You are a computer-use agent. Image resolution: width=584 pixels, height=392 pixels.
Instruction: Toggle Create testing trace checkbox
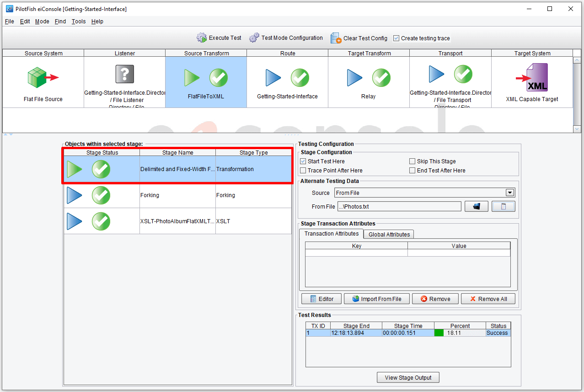396,38
